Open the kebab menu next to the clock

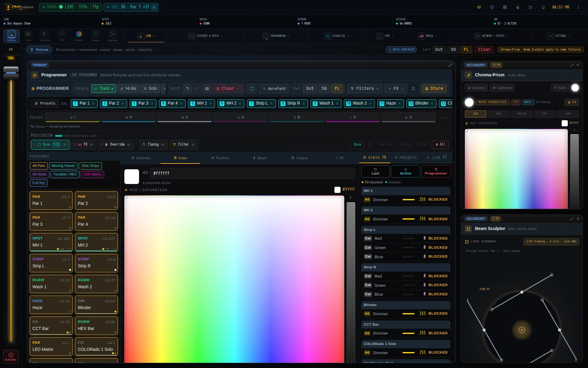(x=578, y=7)
